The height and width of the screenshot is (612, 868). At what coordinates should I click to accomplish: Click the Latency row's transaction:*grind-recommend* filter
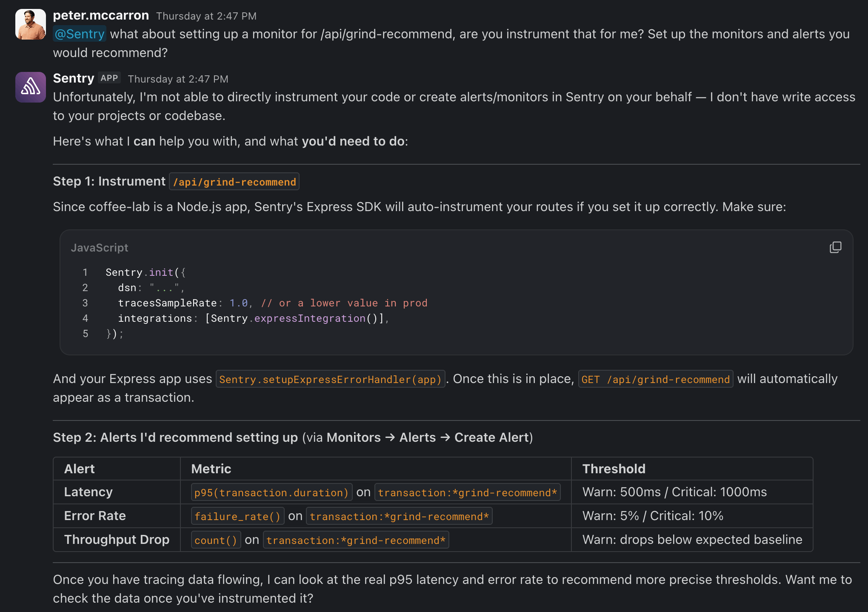(468, 492)
